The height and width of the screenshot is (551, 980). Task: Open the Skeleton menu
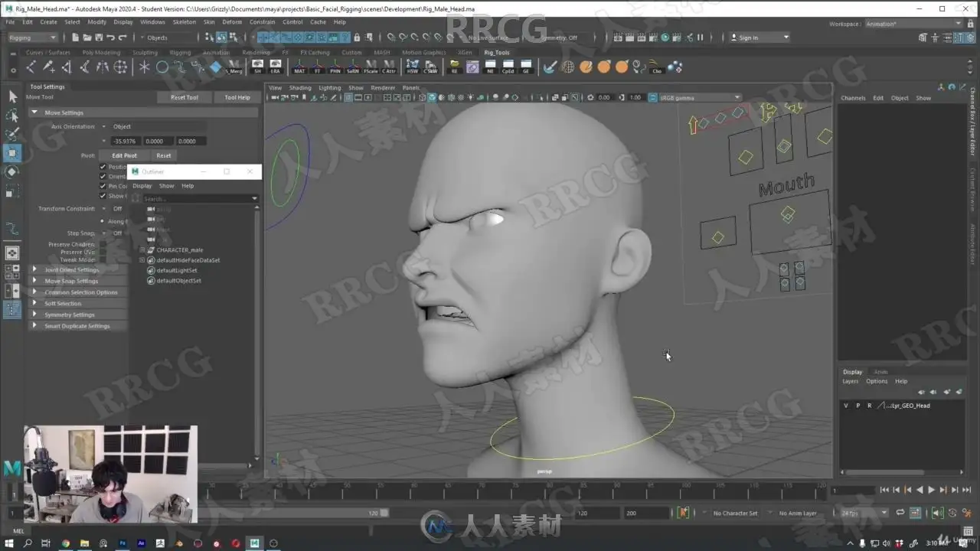coord(184,22)
